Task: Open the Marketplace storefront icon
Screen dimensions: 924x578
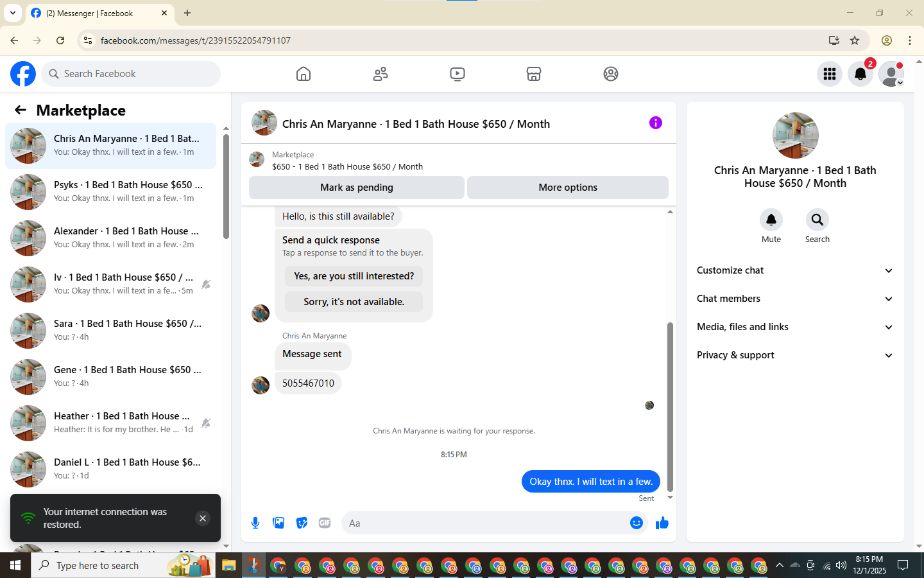Action: click(534, 74)
